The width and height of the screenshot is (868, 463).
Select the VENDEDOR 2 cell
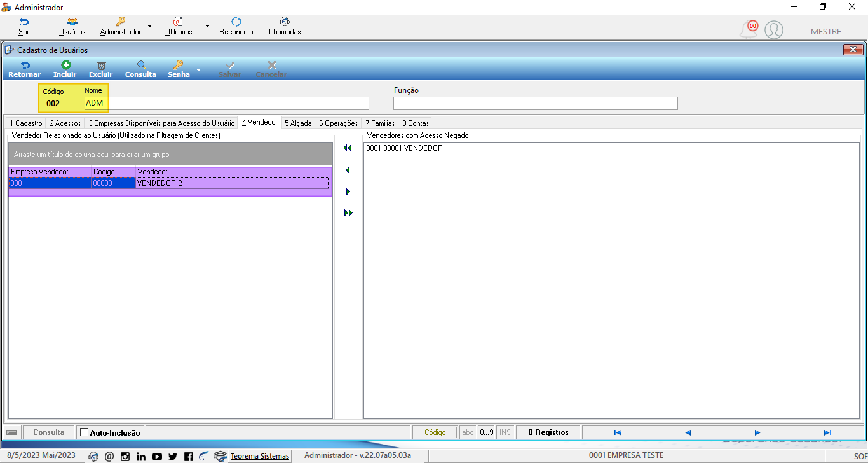[233, 183]
